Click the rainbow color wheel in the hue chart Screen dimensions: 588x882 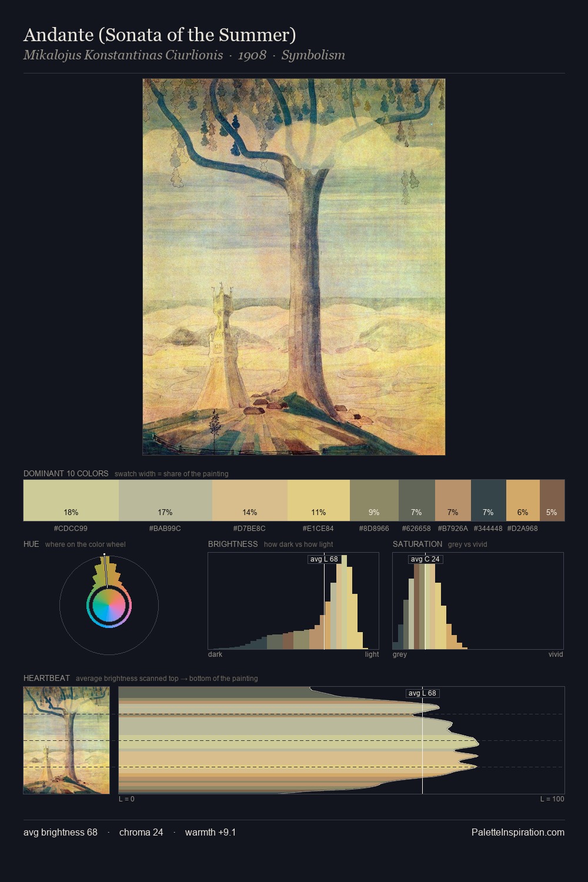click(109, 606)
